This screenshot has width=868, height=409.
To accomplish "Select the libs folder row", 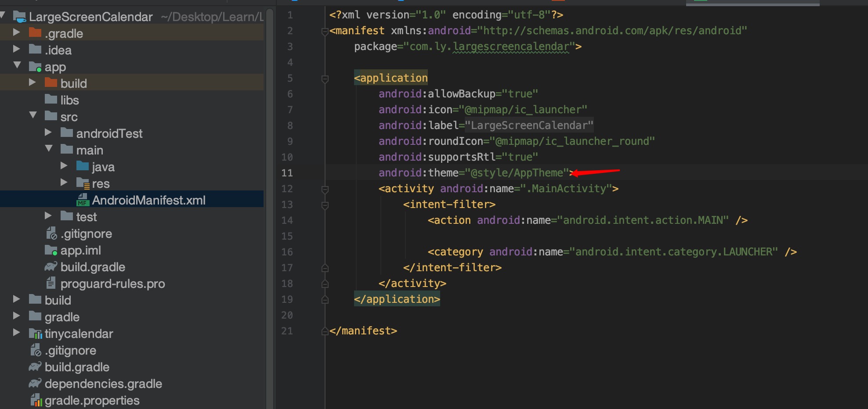I will tap(132, 100).
